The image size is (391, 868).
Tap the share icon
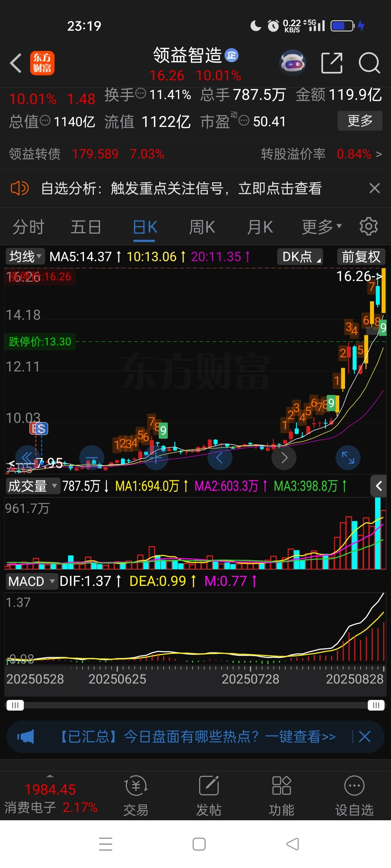[332, 63]
